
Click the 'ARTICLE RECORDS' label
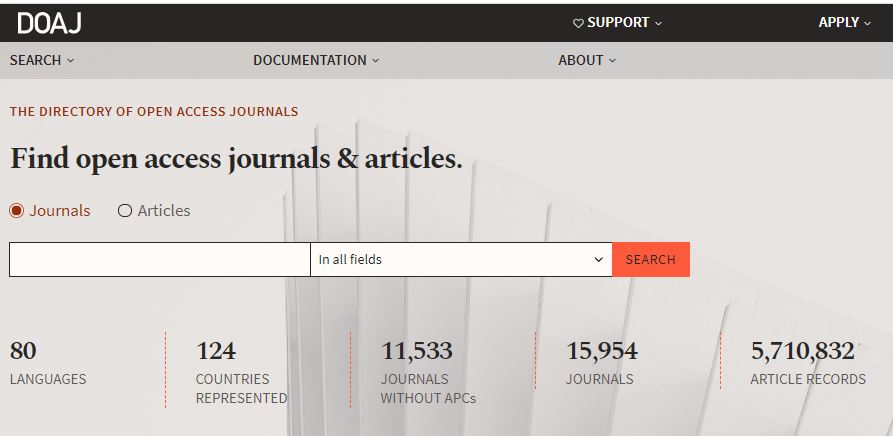click(x=808, y=379)
